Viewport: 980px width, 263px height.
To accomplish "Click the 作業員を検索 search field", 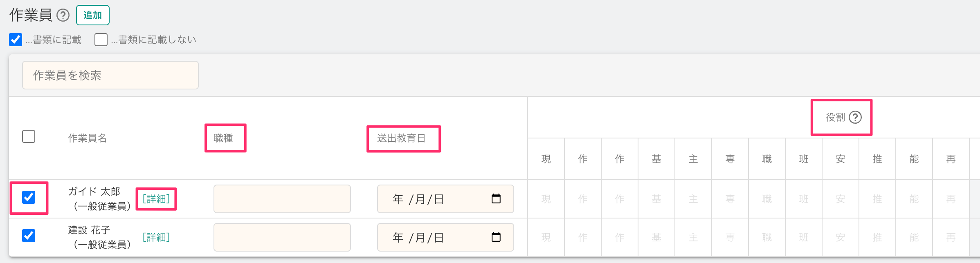I will [x=110, y=75].
